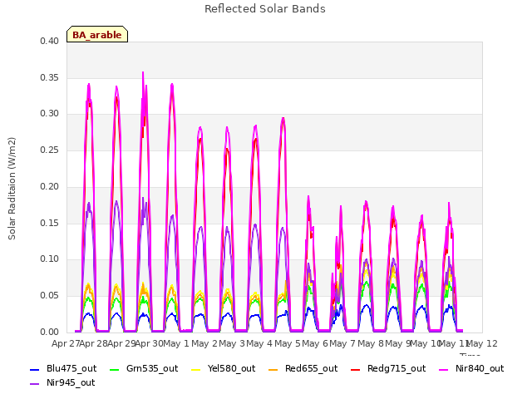This screenshot has height=399, width=532.
Task: Click the 0.40 y-axis tick label
Action: click(49, 41)
